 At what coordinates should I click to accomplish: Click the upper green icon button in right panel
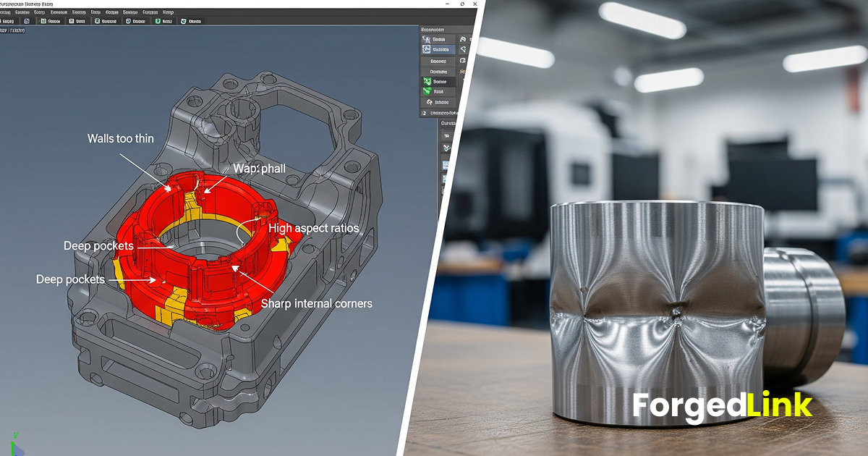click(x=438, y=82)
